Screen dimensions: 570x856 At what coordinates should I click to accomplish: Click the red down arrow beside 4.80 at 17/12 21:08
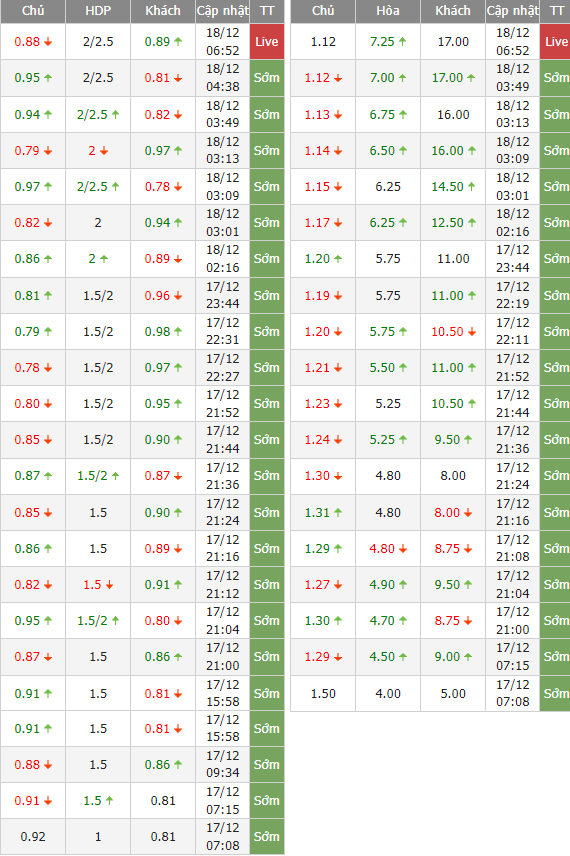[x=403, y=549]
